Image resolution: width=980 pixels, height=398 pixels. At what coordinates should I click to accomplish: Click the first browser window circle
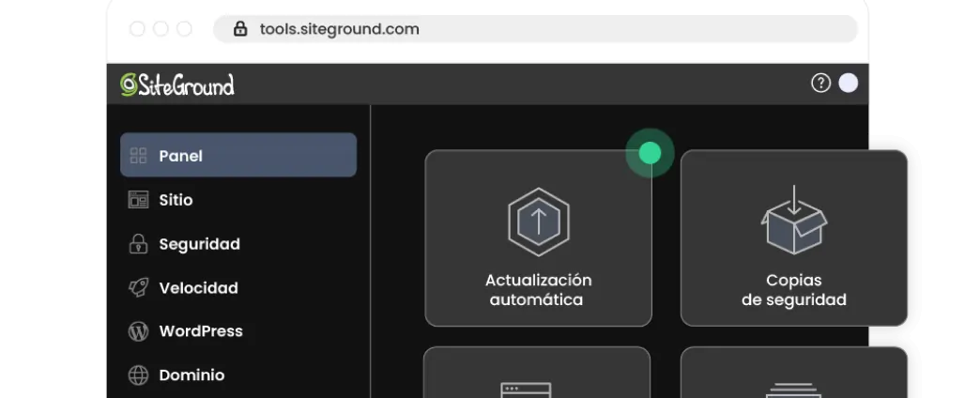pyautogui.click(x=137, y=29)
